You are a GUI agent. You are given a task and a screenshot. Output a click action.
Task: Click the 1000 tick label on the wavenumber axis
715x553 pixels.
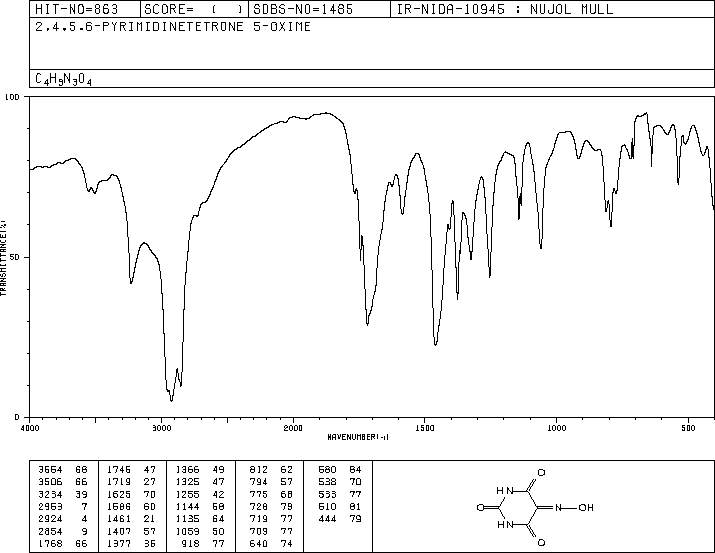[x=557, y=428]
